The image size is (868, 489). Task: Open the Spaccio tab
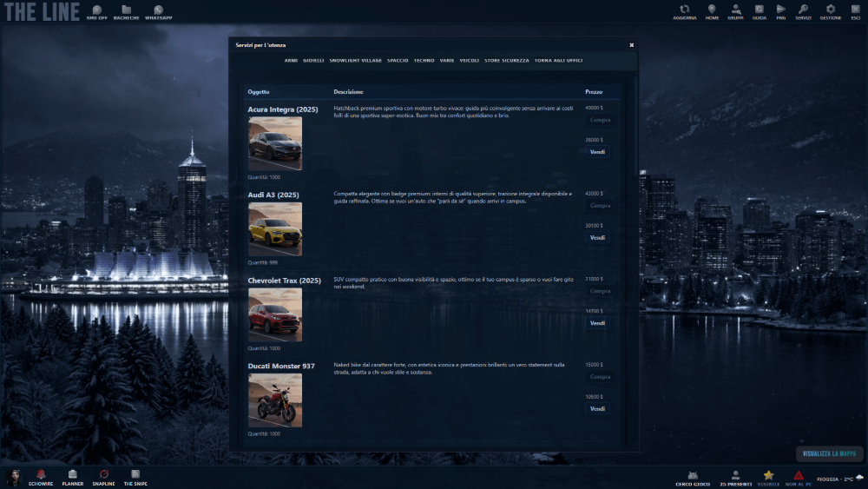coord(398,60)
